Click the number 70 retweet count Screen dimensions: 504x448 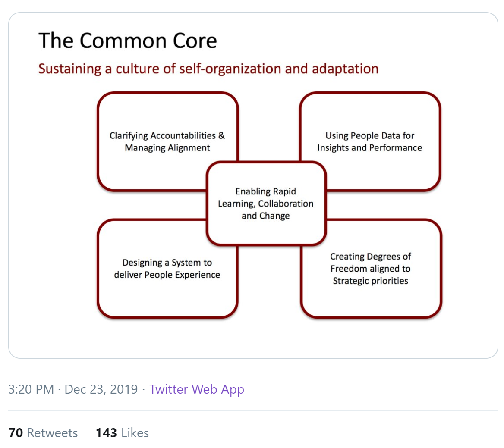[x=16, y=432]
